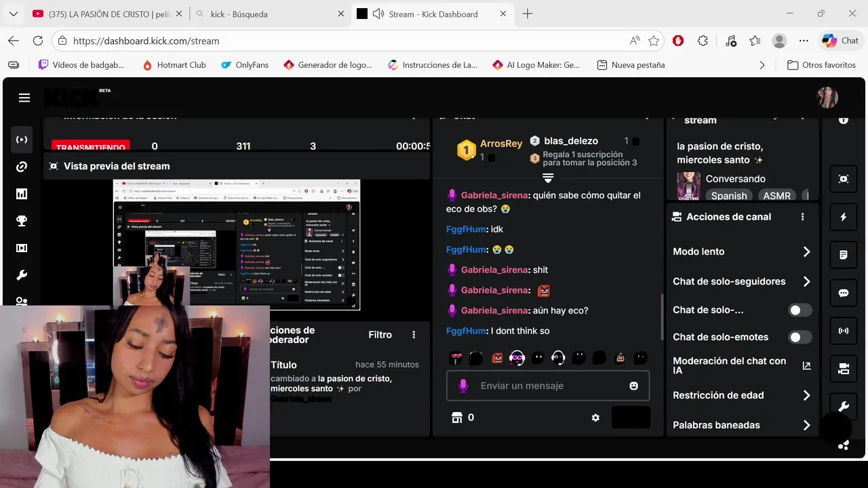Open the Copilot Chat button

pyautogui.click(x=840, y=41)
